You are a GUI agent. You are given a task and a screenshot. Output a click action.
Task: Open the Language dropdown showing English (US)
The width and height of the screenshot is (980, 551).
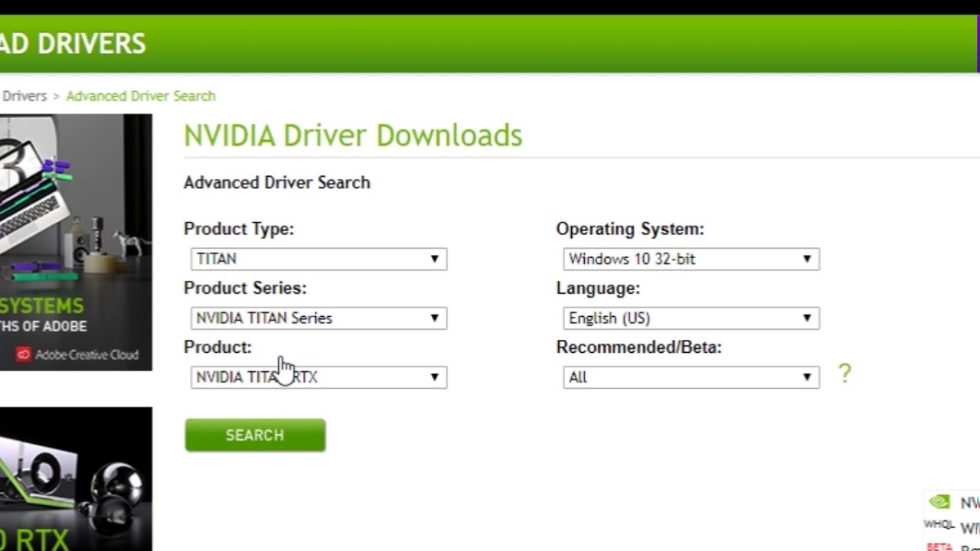(691, 318)
